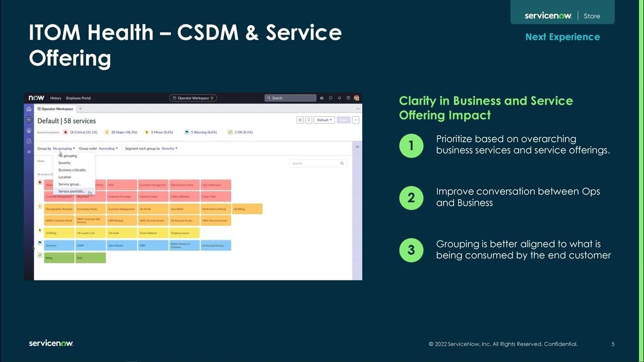
Task: Open the blue Directory tile
Action: click(x=59, y=245)
